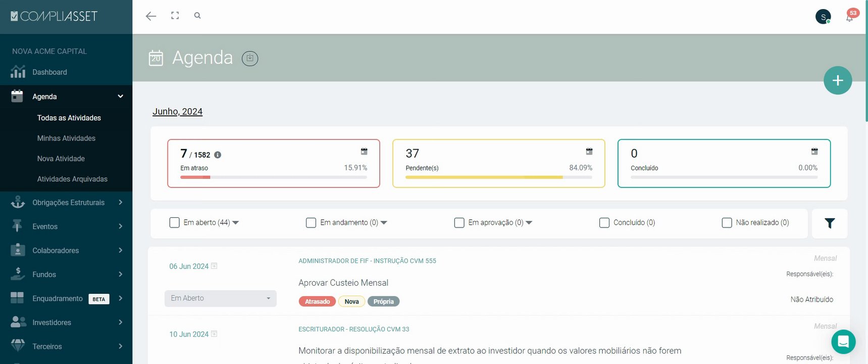
Task: Open the notifications bell
Action: (849, 18)
